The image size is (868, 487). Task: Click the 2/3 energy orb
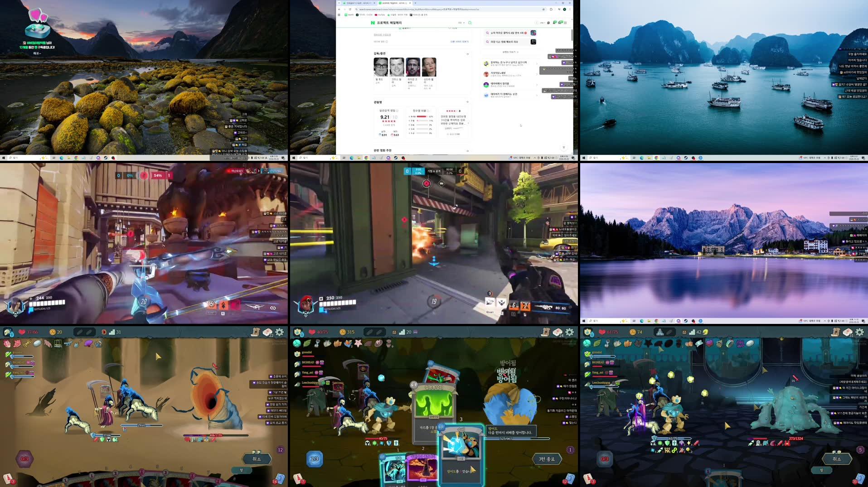(314, 459)
